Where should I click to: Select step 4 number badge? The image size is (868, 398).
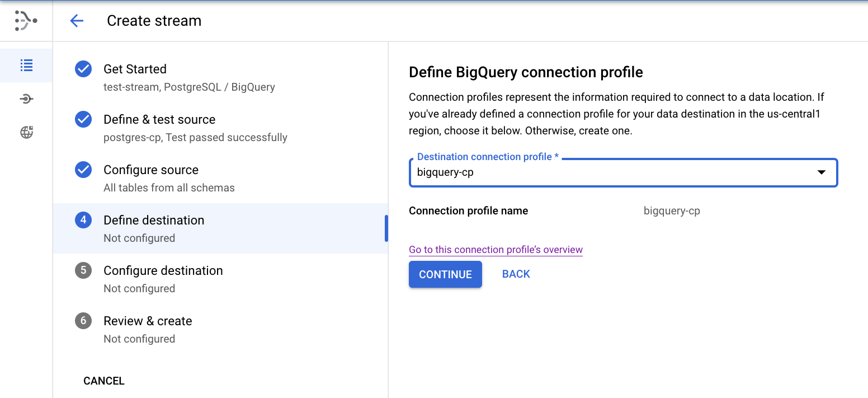point(83,220)
